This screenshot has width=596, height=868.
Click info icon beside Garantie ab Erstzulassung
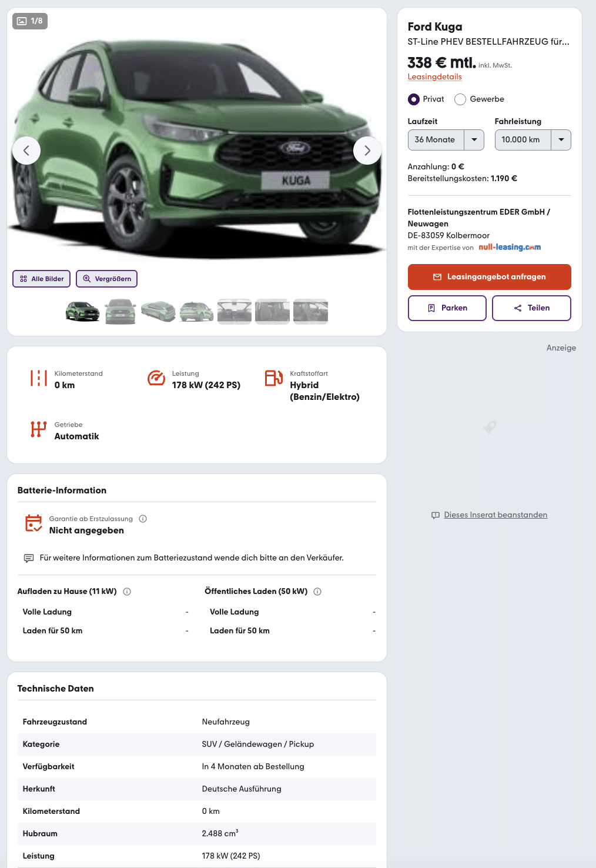click(x=143, y=519)
